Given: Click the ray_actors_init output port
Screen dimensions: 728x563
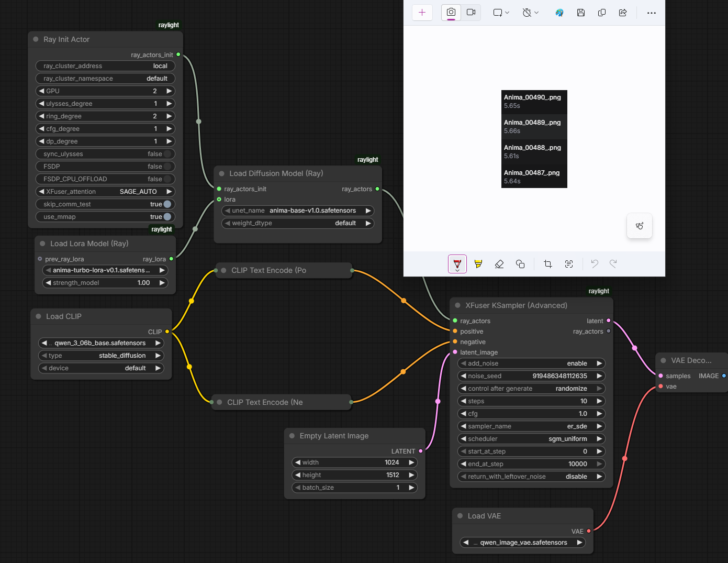Looking at the screenshot, I should [x=178, y=54].
